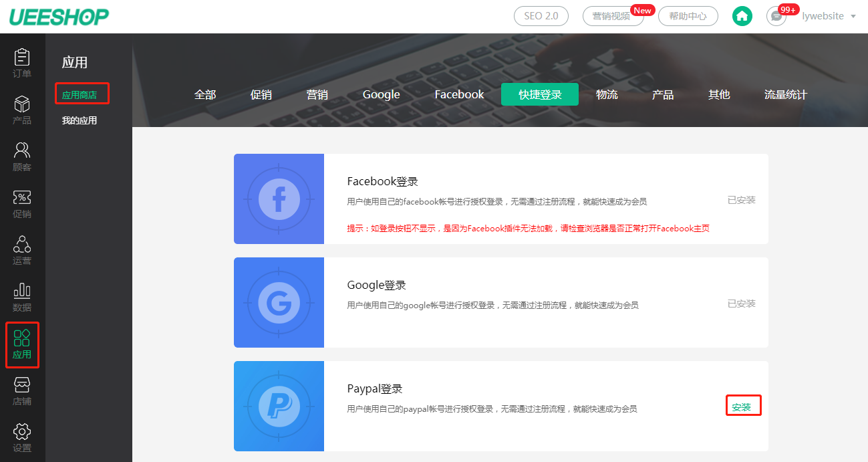The image size is (868, 462).
Task: Click the UEESHOP logo
Action: [x=59, y=17]
